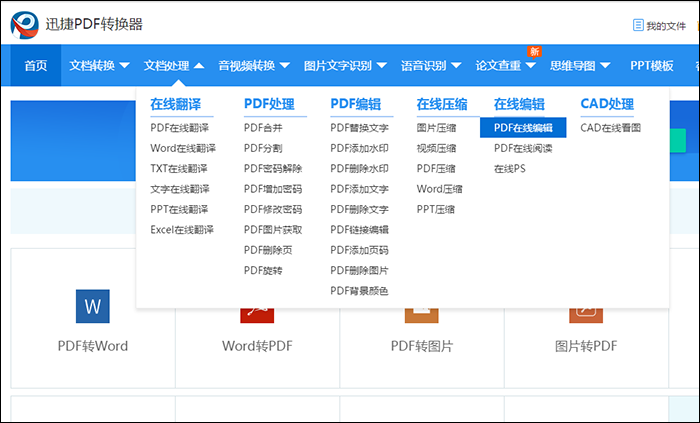Choose PDF在线翻译 from the menu
Screen dimensions: 700x423
179,128
